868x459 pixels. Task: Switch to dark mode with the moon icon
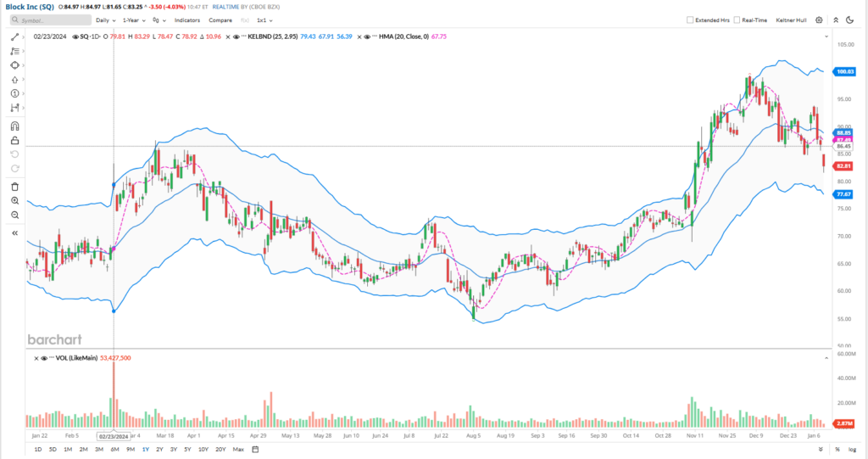pyautogui.click(x=849, y=20)
